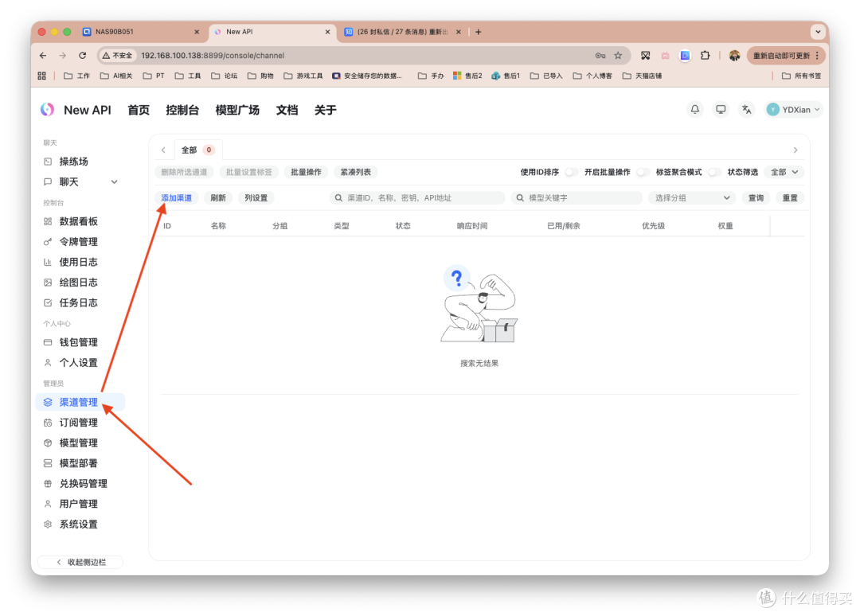Open the 首页 nav item

(139, 110)
